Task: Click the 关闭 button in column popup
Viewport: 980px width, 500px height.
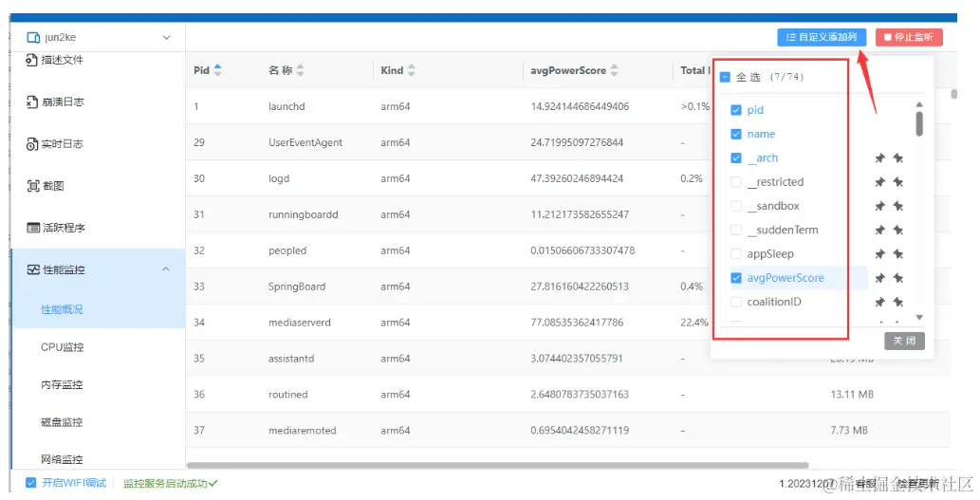Action: click(904, 341)
